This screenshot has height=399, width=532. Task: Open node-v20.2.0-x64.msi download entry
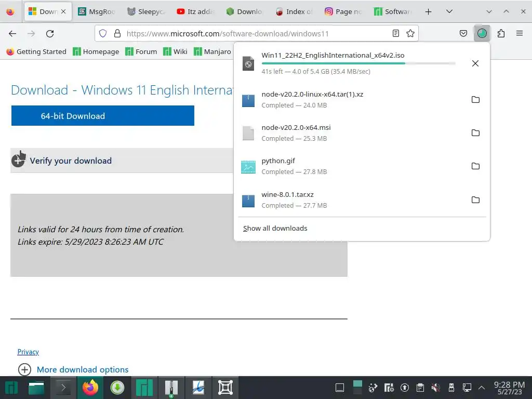pyautogui.click(x=353, y=132)
